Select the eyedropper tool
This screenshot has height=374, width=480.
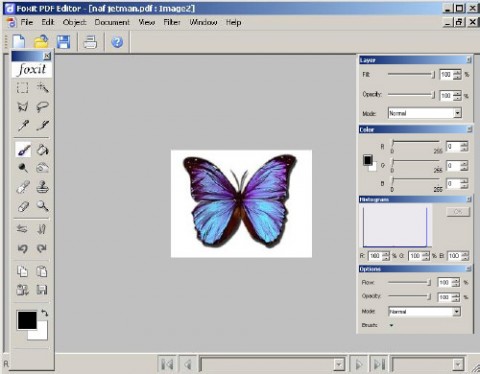coord(23,125)
